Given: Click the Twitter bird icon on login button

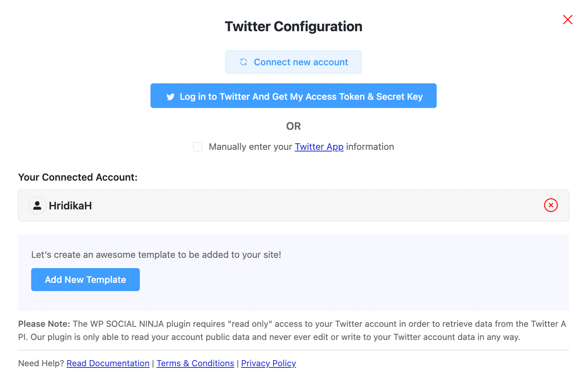Looking at the screenshot, I should click(x=171, y=96).
